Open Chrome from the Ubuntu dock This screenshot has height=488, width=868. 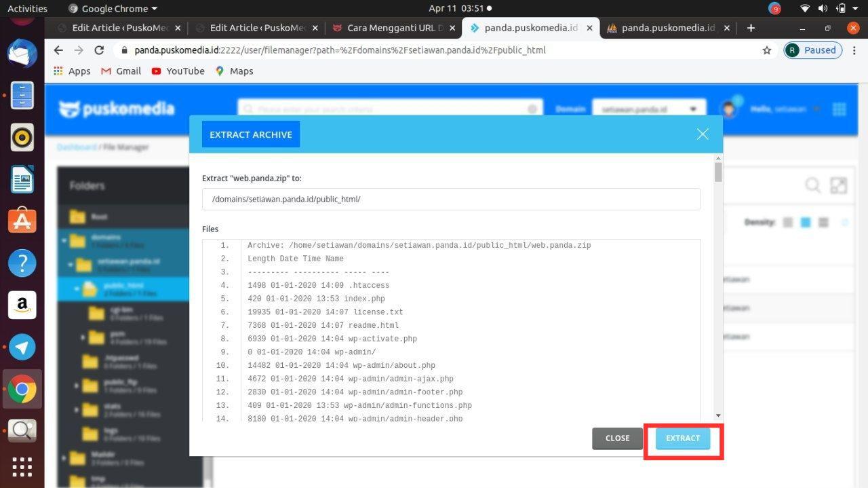click(22, 389)
